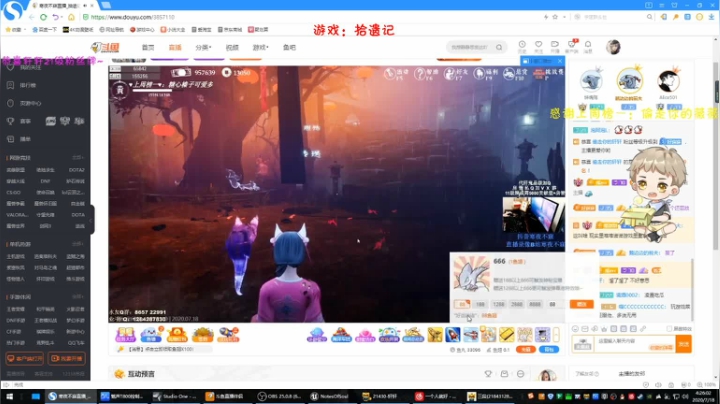
Task: Open the 客户端 icon with red badge
Action: point(572,46)
